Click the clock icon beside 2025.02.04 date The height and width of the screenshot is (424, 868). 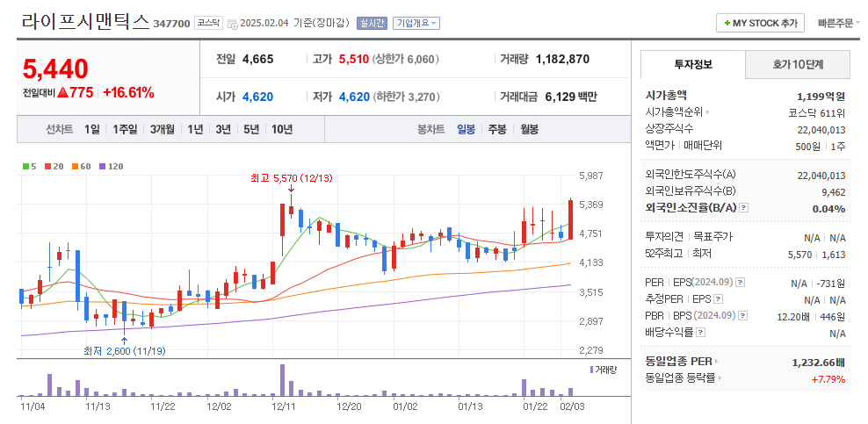click(233, 24)
